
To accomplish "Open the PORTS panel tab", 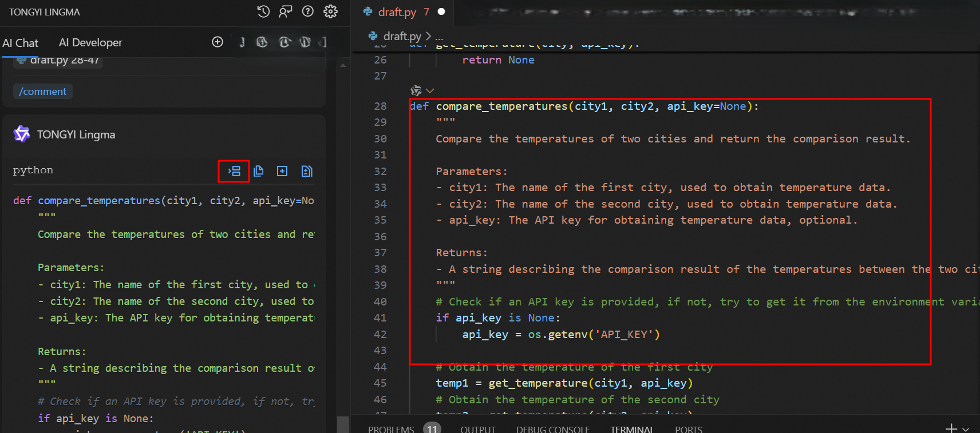I will click(x=689, y=429).
